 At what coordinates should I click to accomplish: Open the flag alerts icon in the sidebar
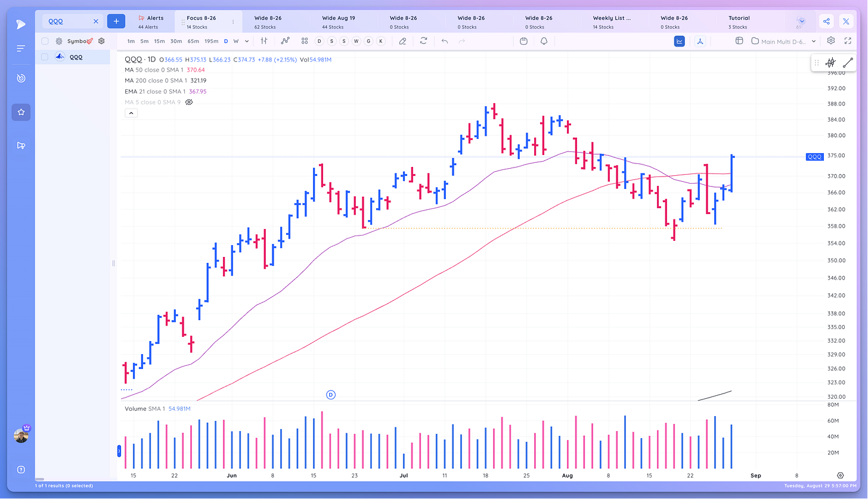point(21,145)
